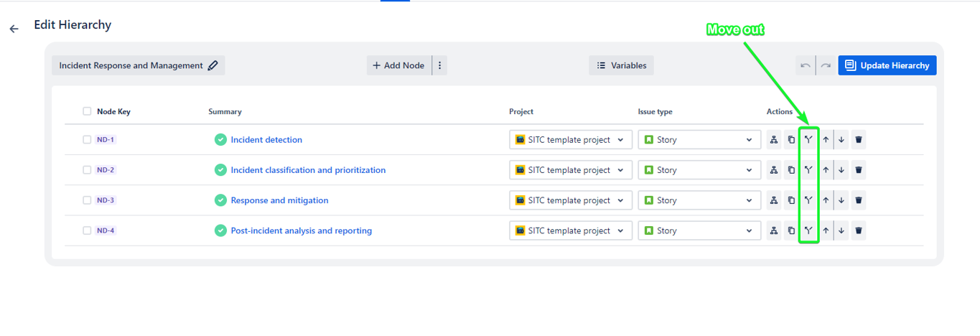Click the pencil icon to rename the hierarchy
The height and width of the screenshot is (336, 980).
point(213,65)
